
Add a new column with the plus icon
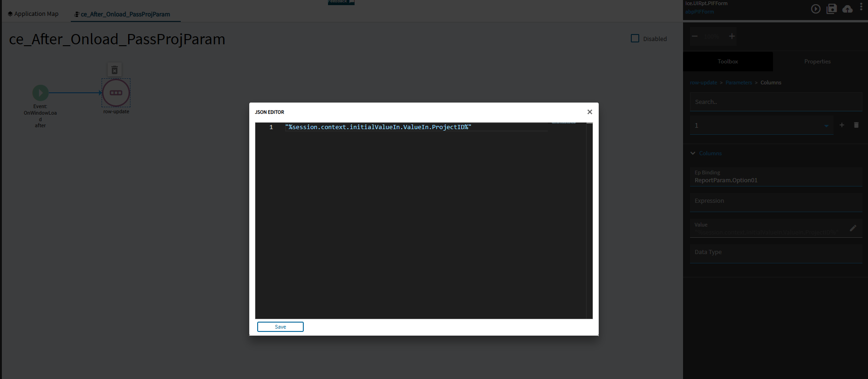tap(842, 125)
